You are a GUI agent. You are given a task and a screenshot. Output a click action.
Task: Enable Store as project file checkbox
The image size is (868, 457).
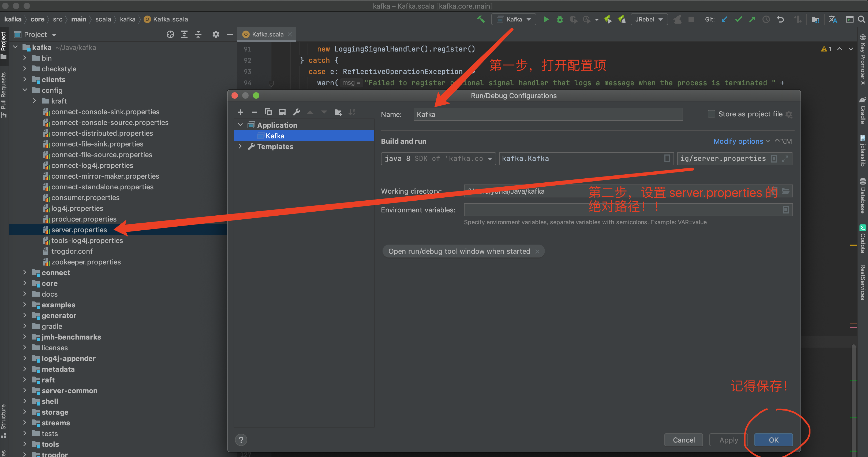[711, 114]
